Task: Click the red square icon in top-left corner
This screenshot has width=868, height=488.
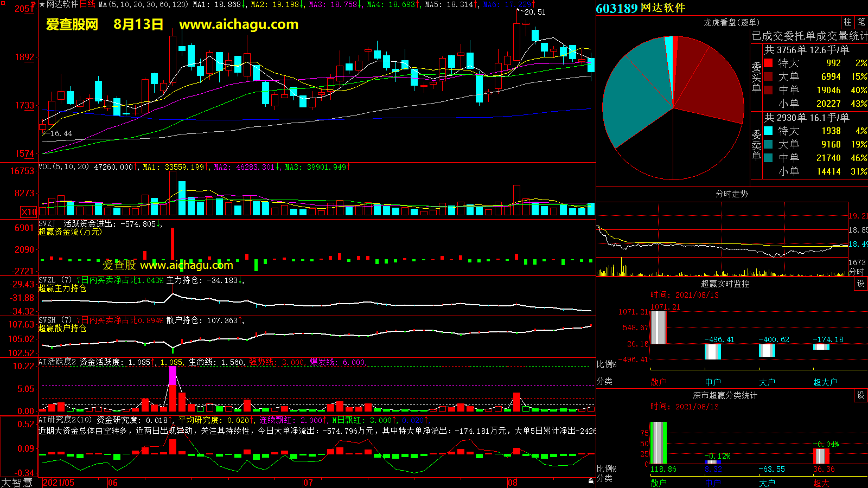Action: point(3,3)
